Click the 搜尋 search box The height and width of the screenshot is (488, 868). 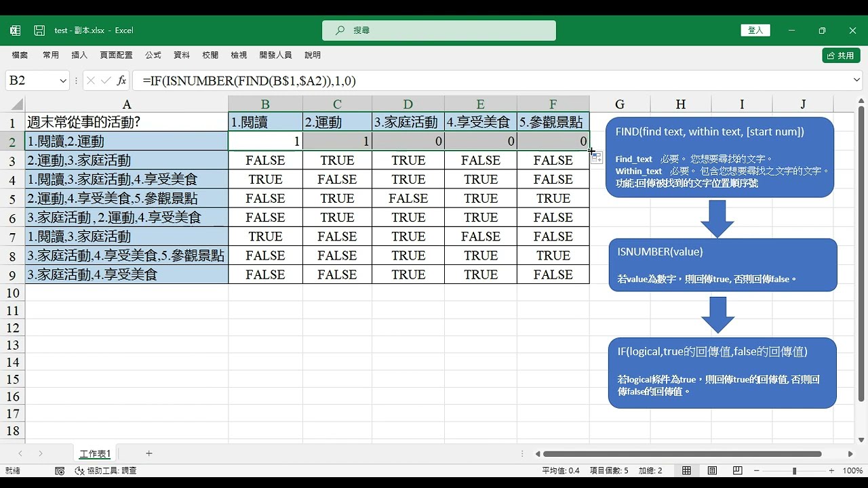click(x=439, y=30)
